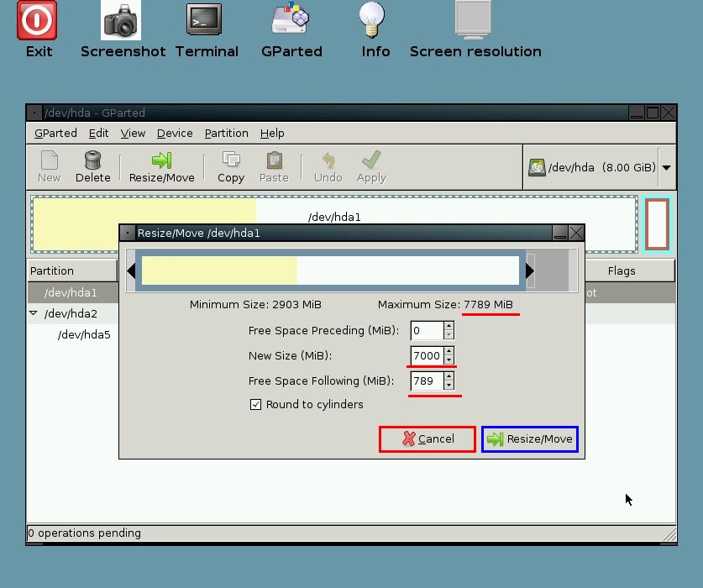Click the yellow used-space area in resize bar
Image resolution: width=703 pixels, height=588 pixels.
click(219, 270)
